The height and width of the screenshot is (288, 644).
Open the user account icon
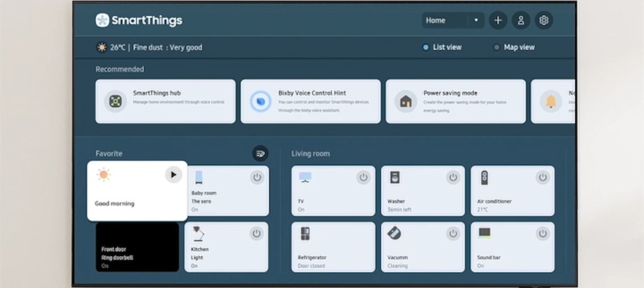[x=521, y=20]
